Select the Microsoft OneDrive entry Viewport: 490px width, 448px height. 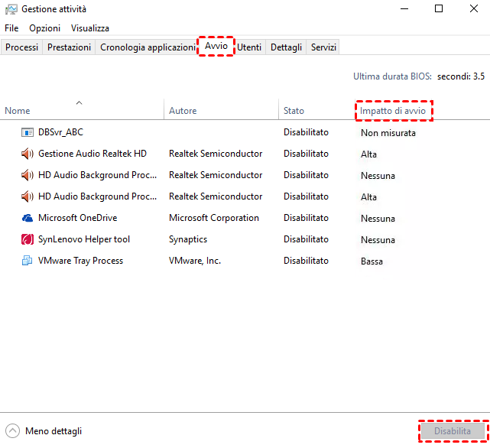click(x=77, y=218)
